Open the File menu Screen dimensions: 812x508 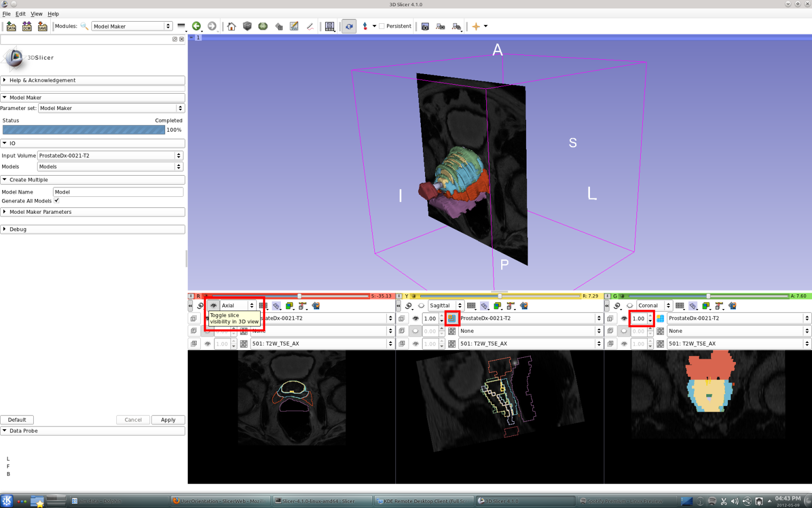point(6,14)
